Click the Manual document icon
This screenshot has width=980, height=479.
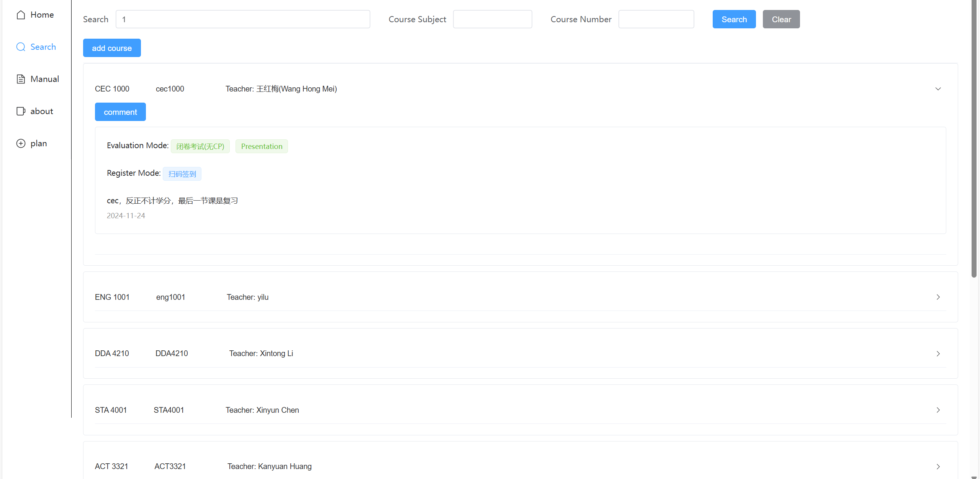(21, 79)
